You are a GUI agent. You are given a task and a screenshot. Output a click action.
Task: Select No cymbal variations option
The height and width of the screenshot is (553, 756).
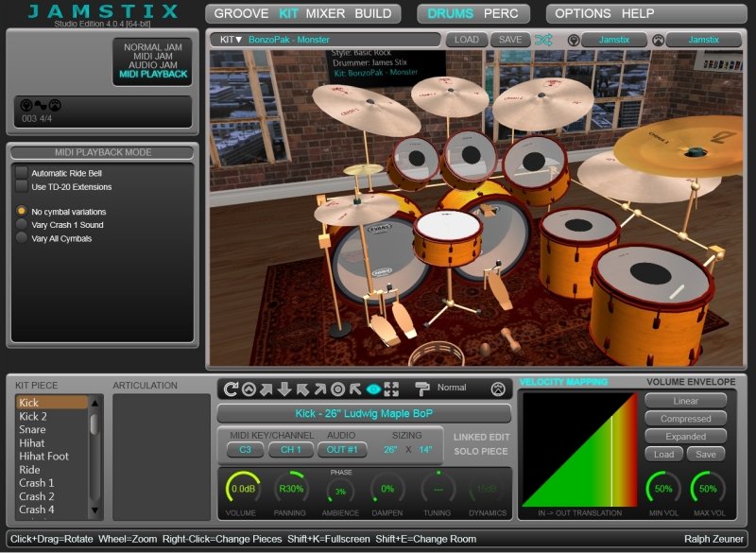(21, 211)
